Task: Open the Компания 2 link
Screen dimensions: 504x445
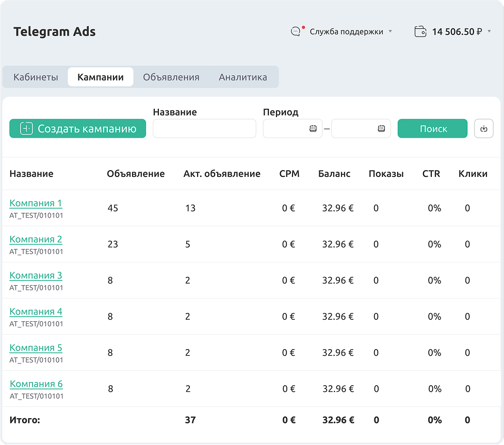Action: point(36,239)
